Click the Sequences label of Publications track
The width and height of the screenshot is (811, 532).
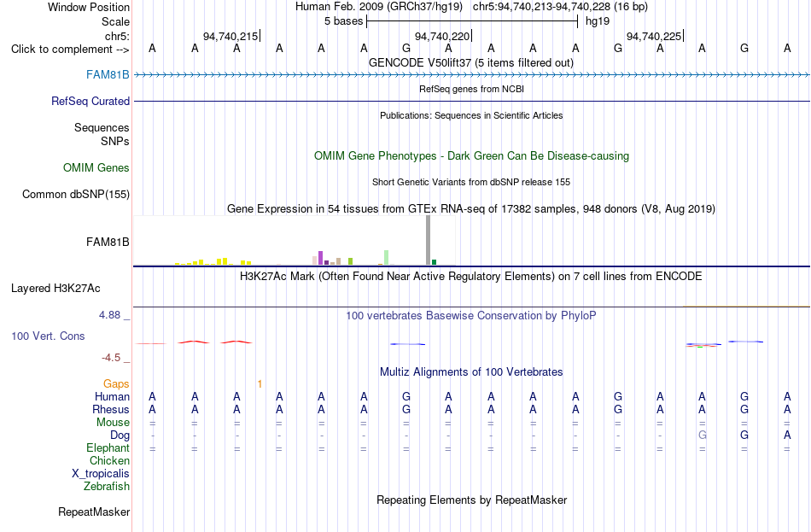tap(102, 127)
